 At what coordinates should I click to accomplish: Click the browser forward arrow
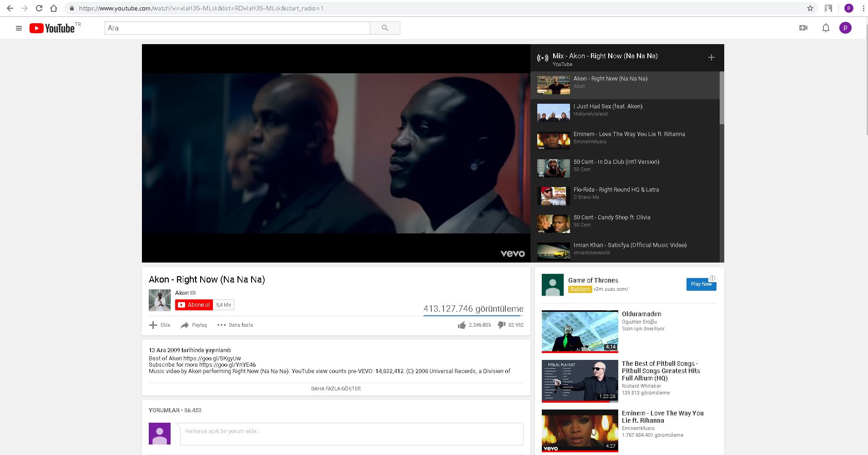[25, 8]
